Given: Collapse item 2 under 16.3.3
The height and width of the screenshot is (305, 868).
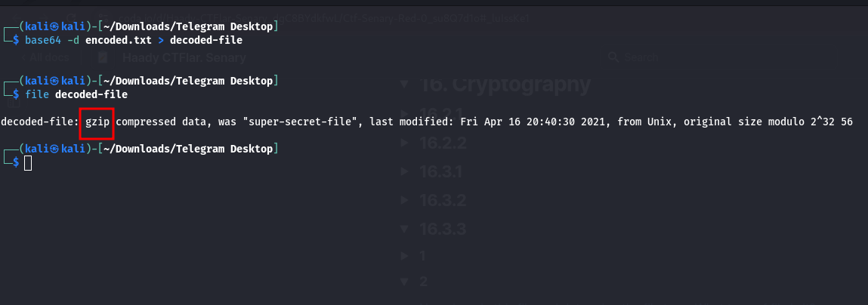Looking at the screenshot, I should coord(404,282).
